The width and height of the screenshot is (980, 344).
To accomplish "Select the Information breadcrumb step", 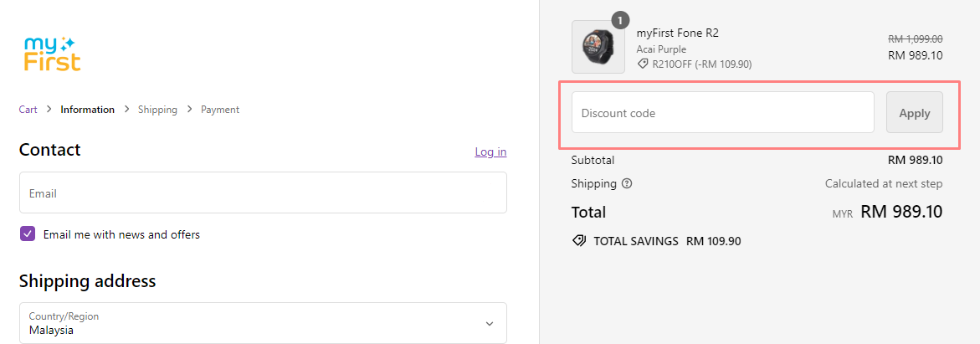I will 87,110.
